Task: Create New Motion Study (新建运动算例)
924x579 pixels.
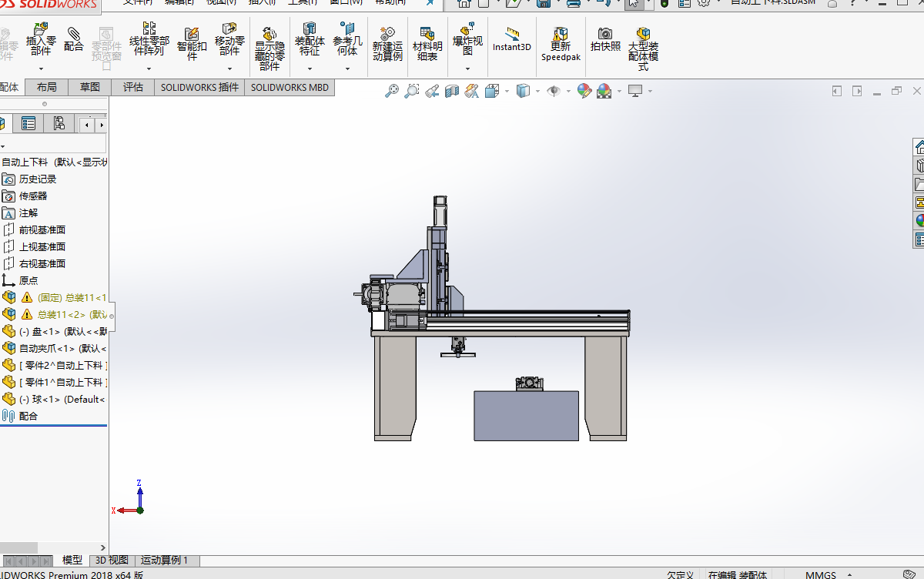Action: click(x=387, y=43)
